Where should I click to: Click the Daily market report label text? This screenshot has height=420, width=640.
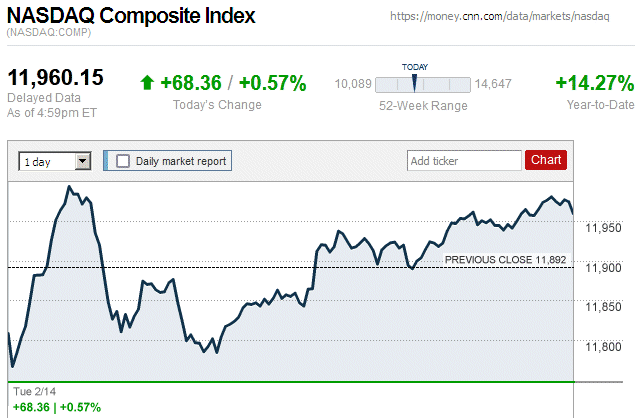[x=181, y=160]
